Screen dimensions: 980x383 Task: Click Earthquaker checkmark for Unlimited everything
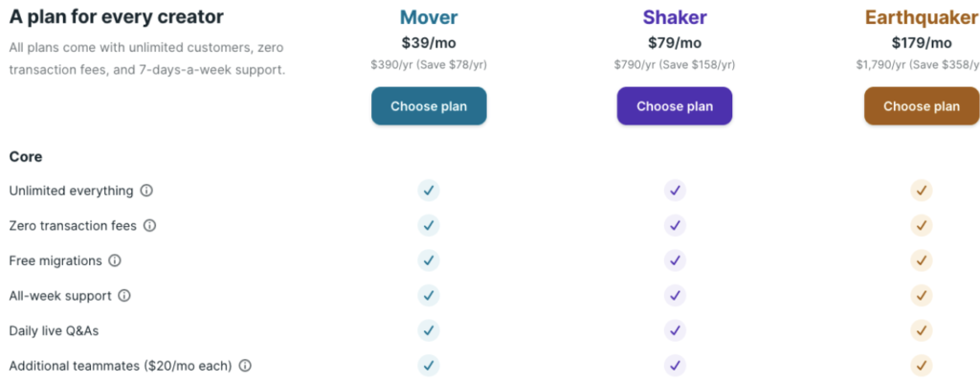pos(922,191)
